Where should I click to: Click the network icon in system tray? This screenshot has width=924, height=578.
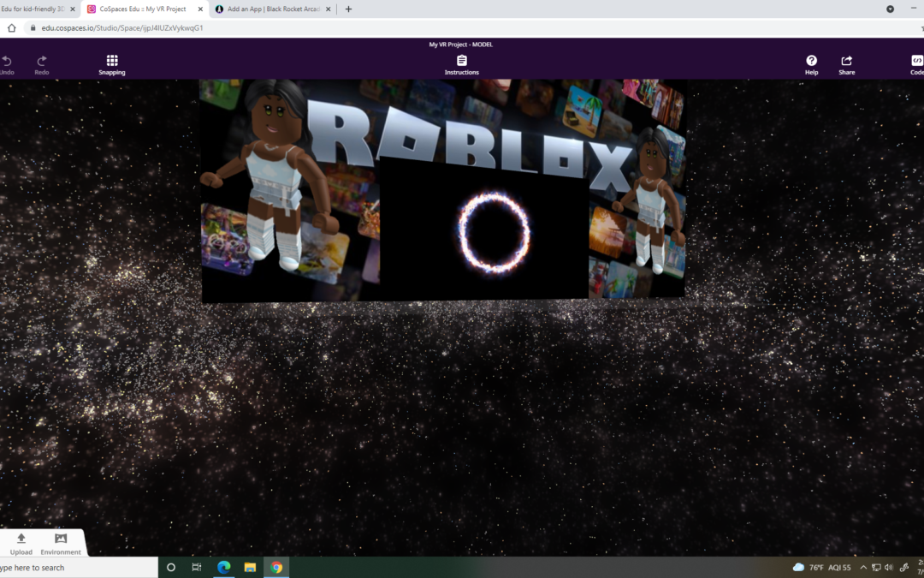[x=876, y=568]
